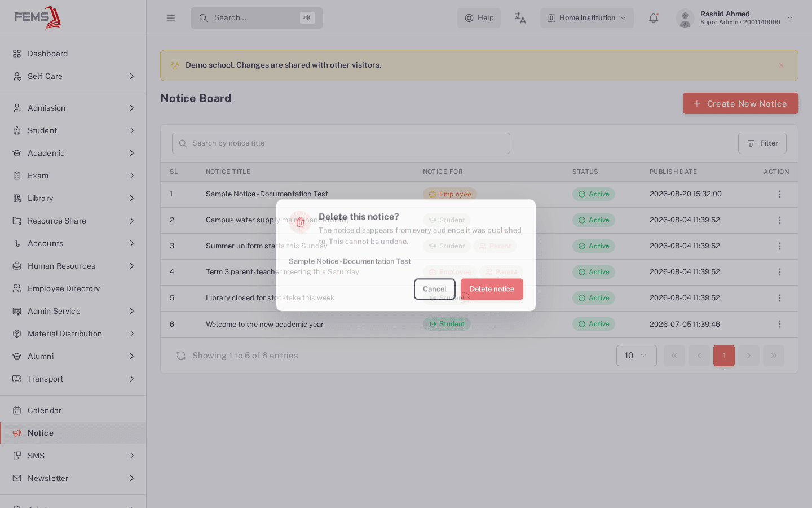The height and width of the screenshot is (508, 812).
Task: Focus the global Search box in header
Action: coord(257,18)
